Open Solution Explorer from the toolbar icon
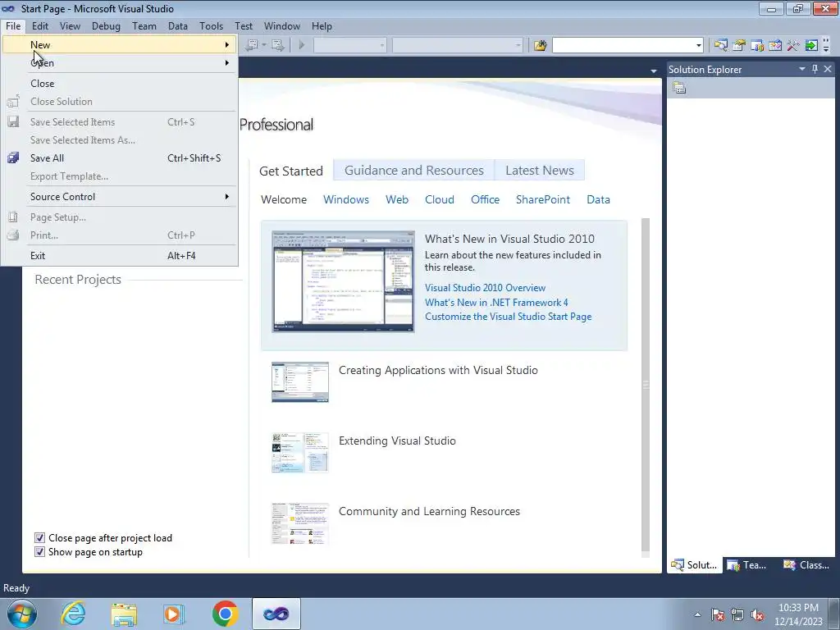Viewport: 840px width, 630px height. pyautogui.click(x=721, y=46)
